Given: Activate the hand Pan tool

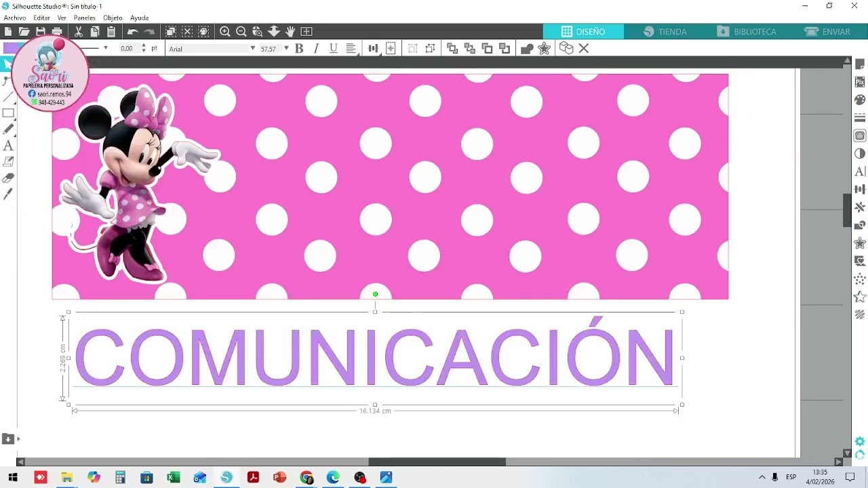Looking at the screenshot, I should [290, 31].
